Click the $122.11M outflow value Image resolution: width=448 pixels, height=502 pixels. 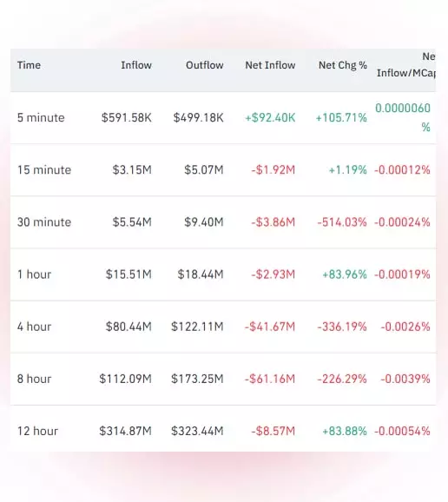(x=197, y=327)
